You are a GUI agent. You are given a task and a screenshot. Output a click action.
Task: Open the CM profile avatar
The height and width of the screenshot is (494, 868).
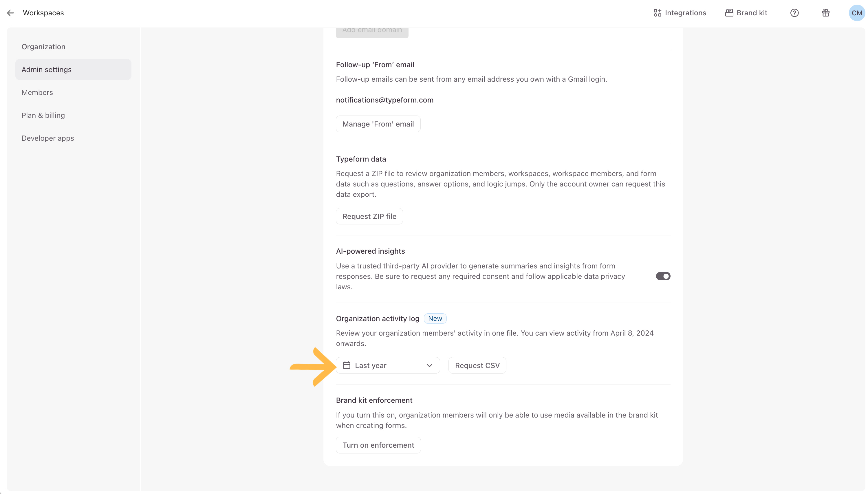856,13
